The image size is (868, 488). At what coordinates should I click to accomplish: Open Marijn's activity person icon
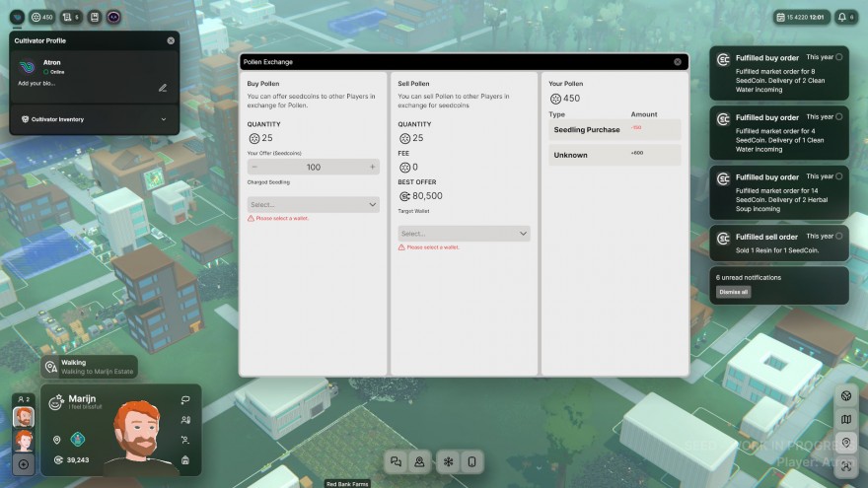pyautogui.click(x=185, y=440)
